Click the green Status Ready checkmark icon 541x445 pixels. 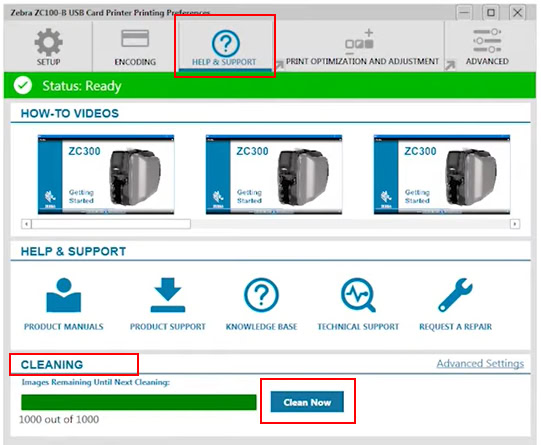(x=23, y=85)
